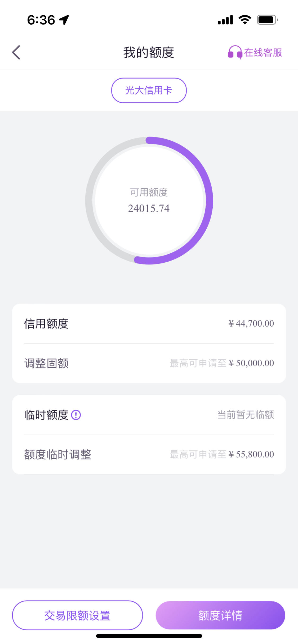Tap 最高可申请至 ¥55,800.00 text
298x644 pixels.
pyautogui.click(x=222, y=454)
